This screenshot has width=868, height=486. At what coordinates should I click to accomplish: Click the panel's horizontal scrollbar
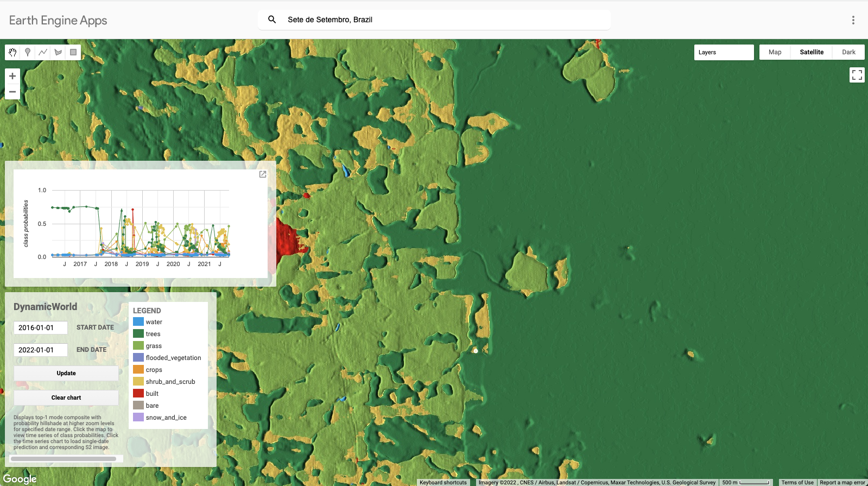click(x=64, y=459)
